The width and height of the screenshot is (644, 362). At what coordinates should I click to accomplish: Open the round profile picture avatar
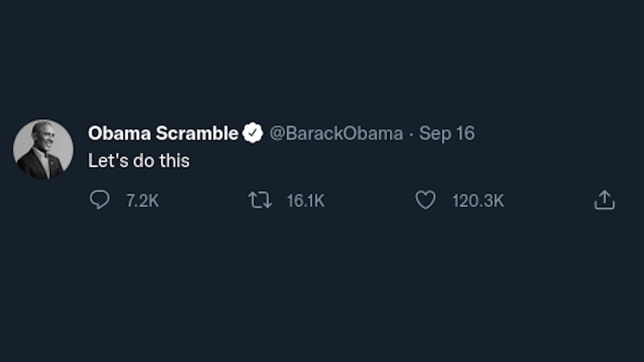(43, 149)
